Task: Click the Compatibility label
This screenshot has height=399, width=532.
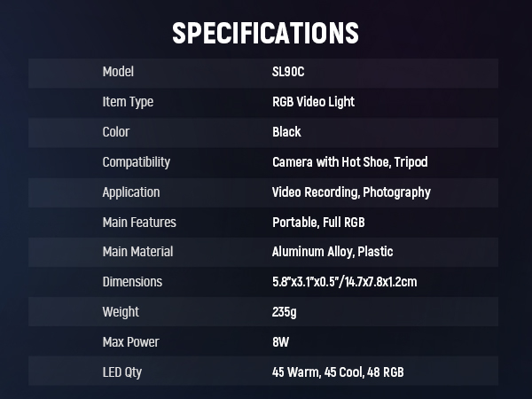Action: point(137,162)
